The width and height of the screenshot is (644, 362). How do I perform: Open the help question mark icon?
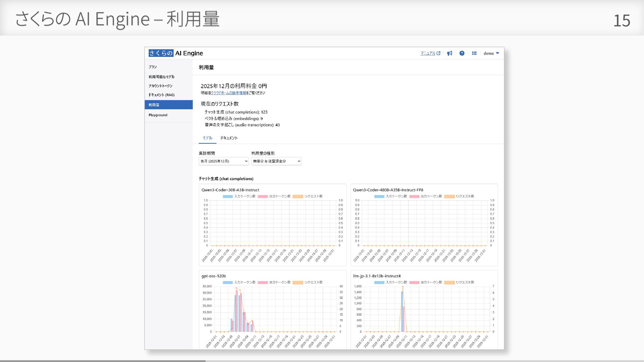pos(462,53)
